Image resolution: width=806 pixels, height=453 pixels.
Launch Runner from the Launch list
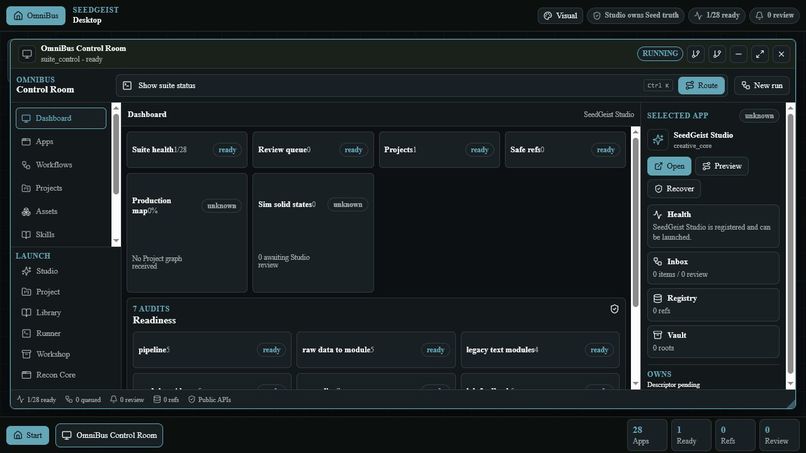tap(65, 333)
